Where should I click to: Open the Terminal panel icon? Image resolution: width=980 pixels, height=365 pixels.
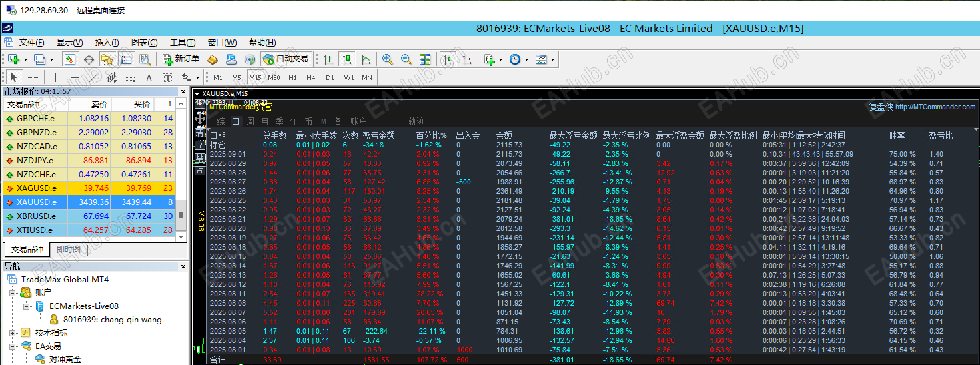[x=125, y=59]
